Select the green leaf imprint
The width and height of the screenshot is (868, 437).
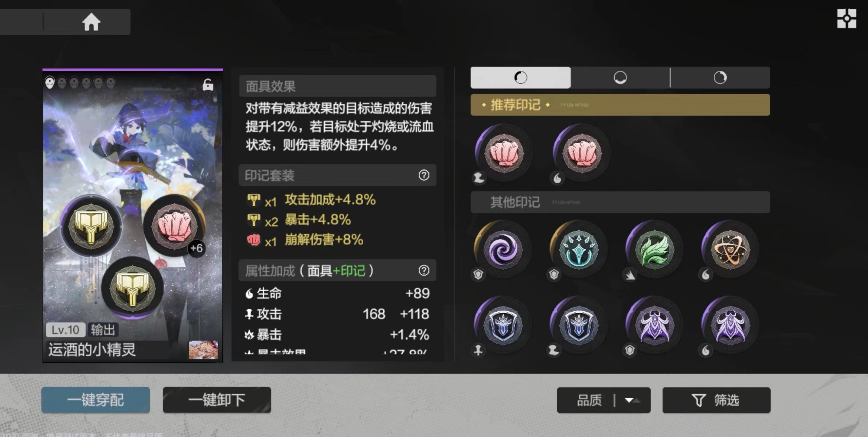654,250
